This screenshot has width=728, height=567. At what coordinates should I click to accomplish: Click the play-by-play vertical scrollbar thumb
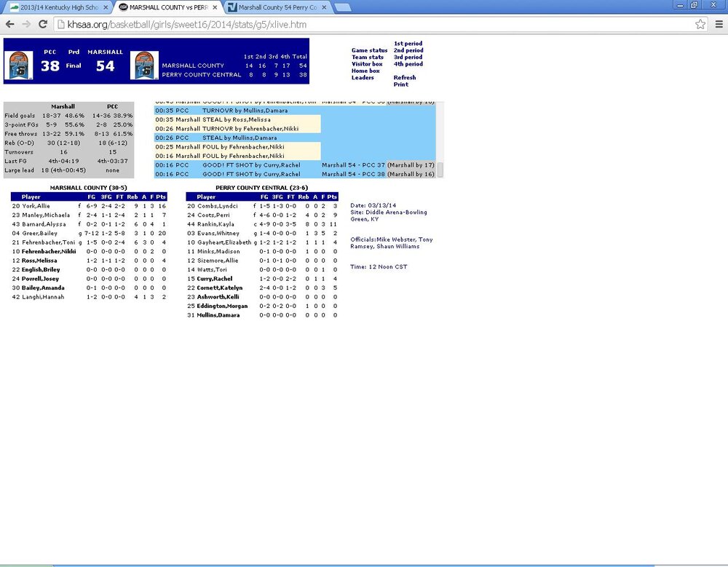tap(440, 170)
